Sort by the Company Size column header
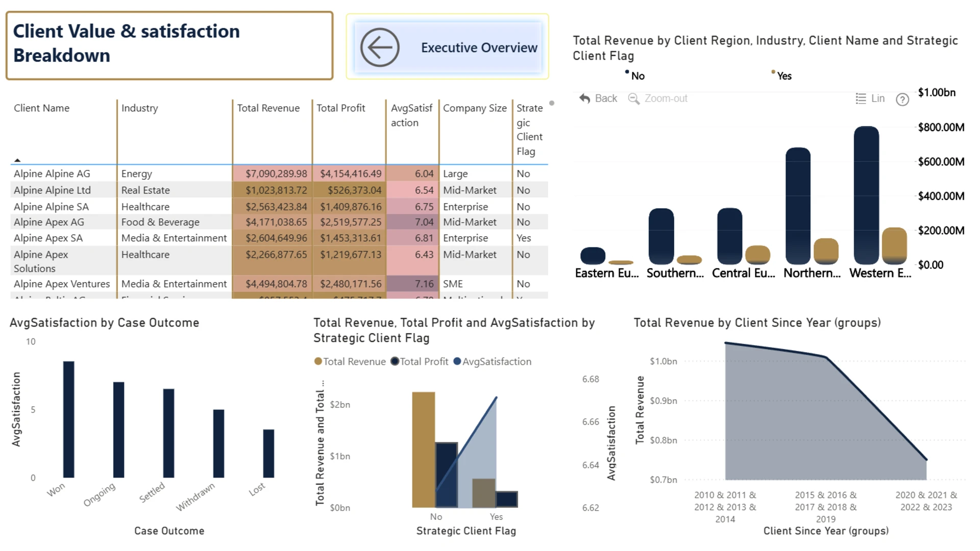This screenshot has height=551, width=980. tap(475, 108)
